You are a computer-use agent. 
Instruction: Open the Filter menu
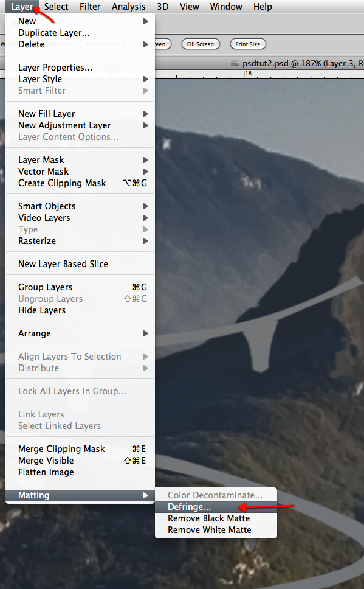pyautogui.click(x=90, y=6)
